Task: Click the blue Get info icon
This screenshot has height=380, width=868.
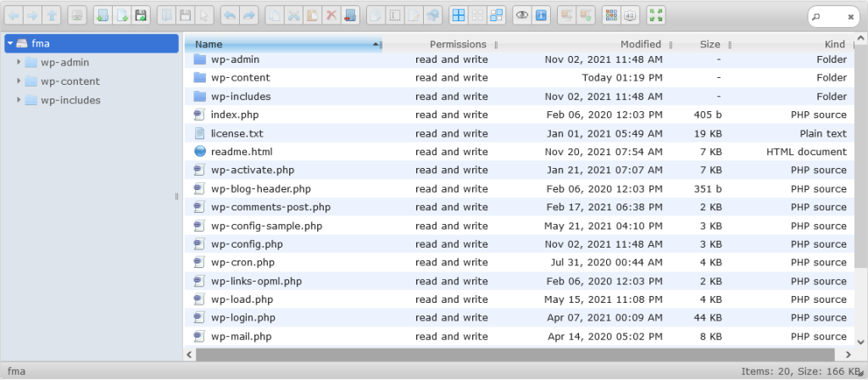Action: click(541, 15)
